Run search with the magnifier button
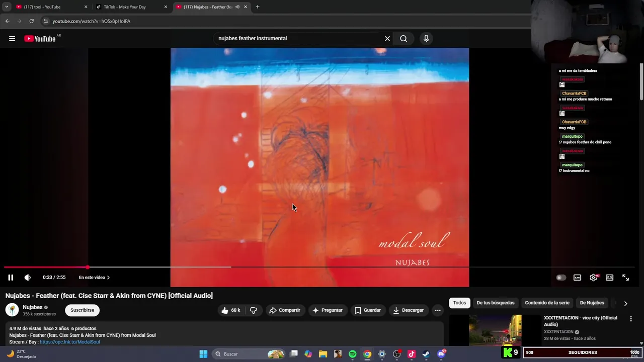Screen dimensions: 644x362 (404, 39)
